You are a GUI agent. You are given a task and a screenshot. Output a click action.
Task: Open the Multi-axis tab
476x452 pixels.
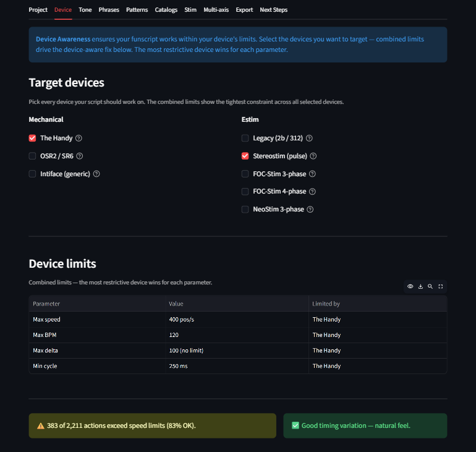click(216, 10)
